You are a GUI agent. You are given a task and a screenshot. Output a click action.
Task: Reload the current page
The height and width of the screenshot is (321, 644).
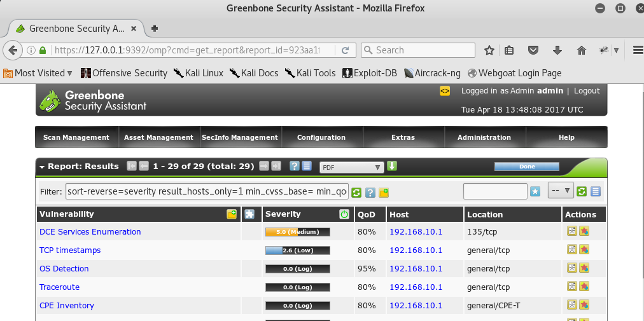click(346, 50)
